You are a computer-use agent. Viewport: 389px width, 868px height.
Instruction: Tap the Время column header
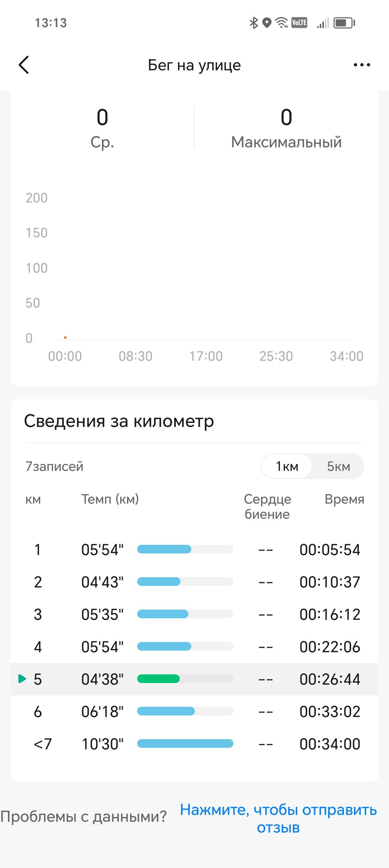tap(344, 499)
